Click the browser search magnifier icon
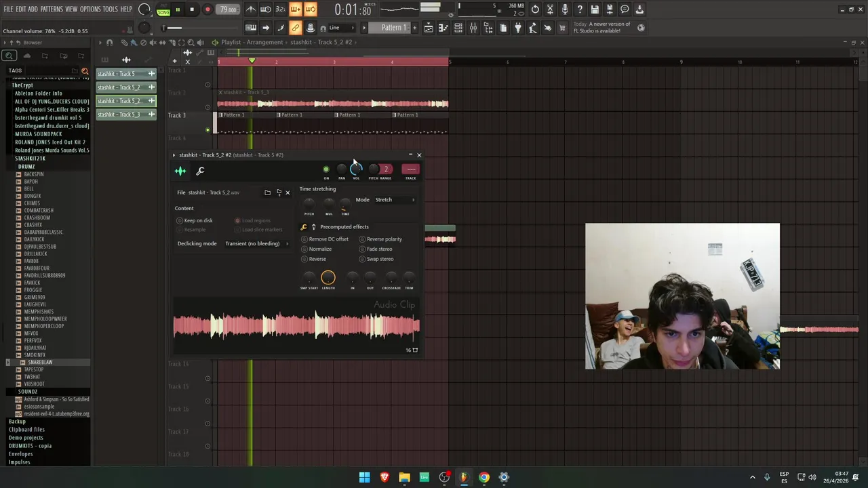868x488 pixels. pos(9,56)
